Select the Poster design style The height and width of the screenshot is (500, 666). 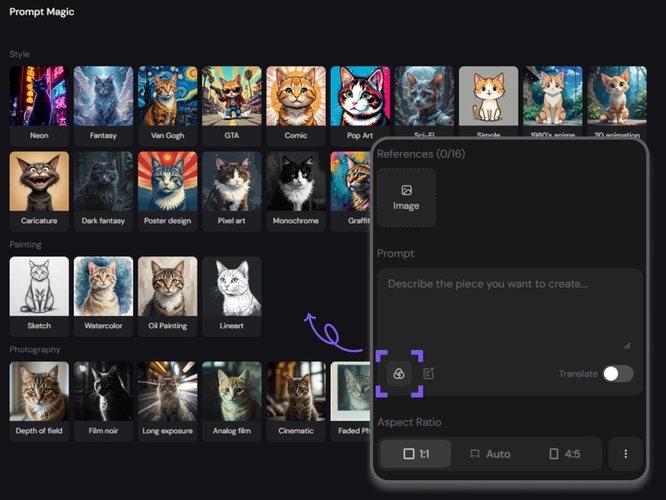tap(167, 191)
